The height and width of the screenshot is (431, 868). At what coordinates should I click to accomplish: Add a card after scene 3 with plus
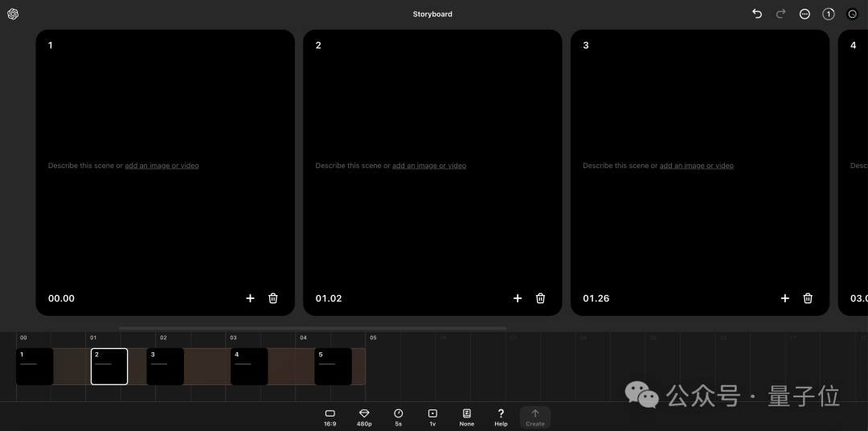[785, 298]
